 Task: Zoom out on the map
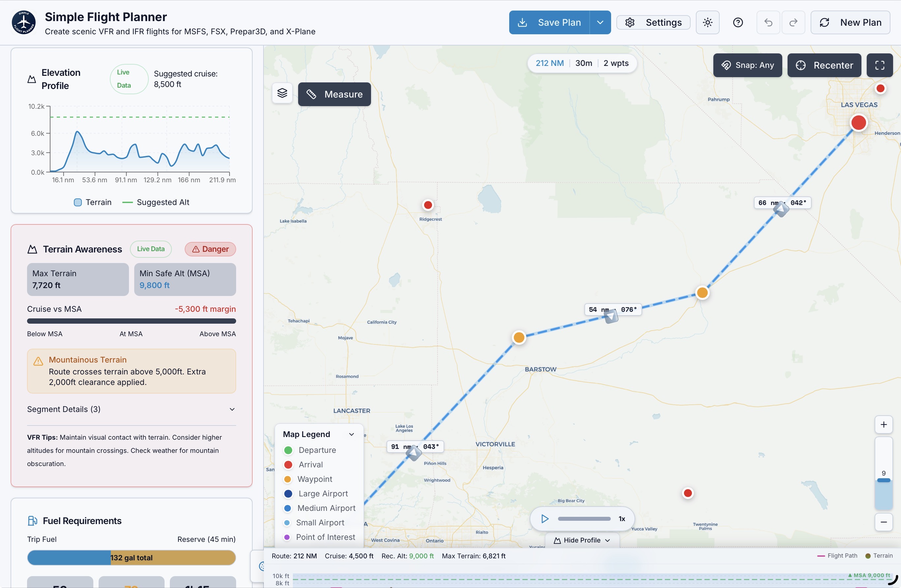(884, 522)
